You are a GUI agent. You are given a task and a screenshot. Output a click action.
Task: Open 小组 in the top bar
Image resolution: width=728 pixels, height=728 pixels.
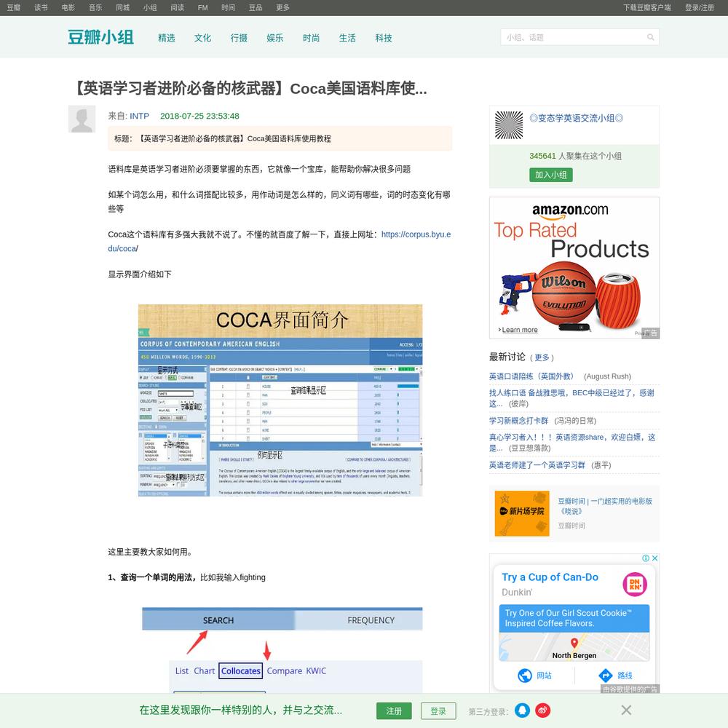point(150,7)
